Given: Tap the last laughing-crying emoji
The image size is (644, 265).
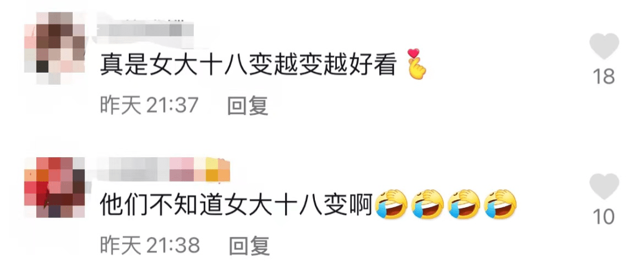Looking at the screenshot, I should 500,204.
